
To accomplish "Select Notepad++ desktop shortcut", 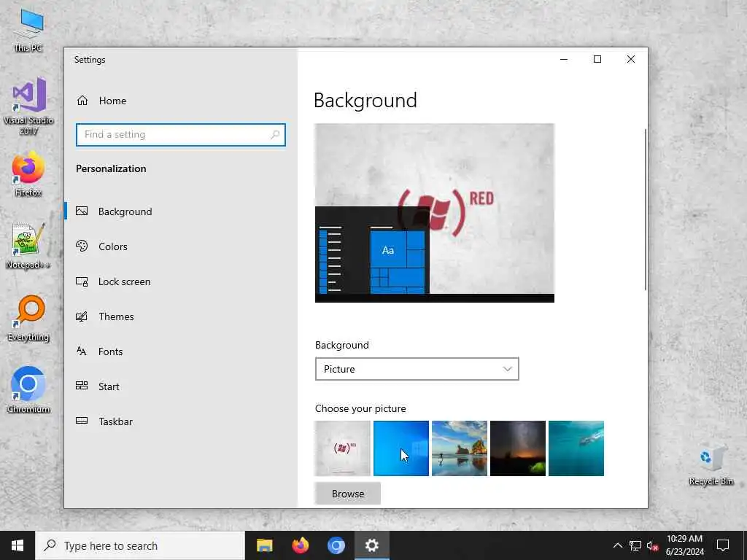I will [28, 246].
